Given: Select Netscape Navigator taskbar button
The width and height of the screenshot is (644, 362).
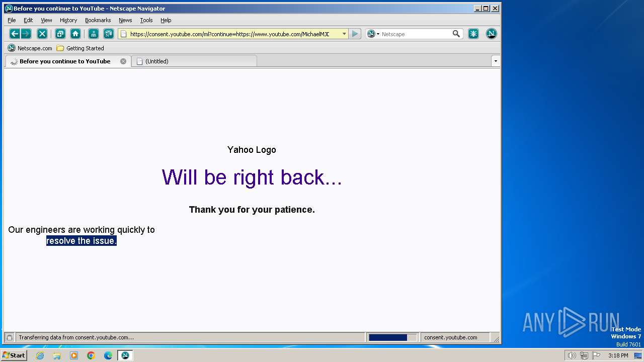Looking at the screenshot, I should [x=125, y=355].
